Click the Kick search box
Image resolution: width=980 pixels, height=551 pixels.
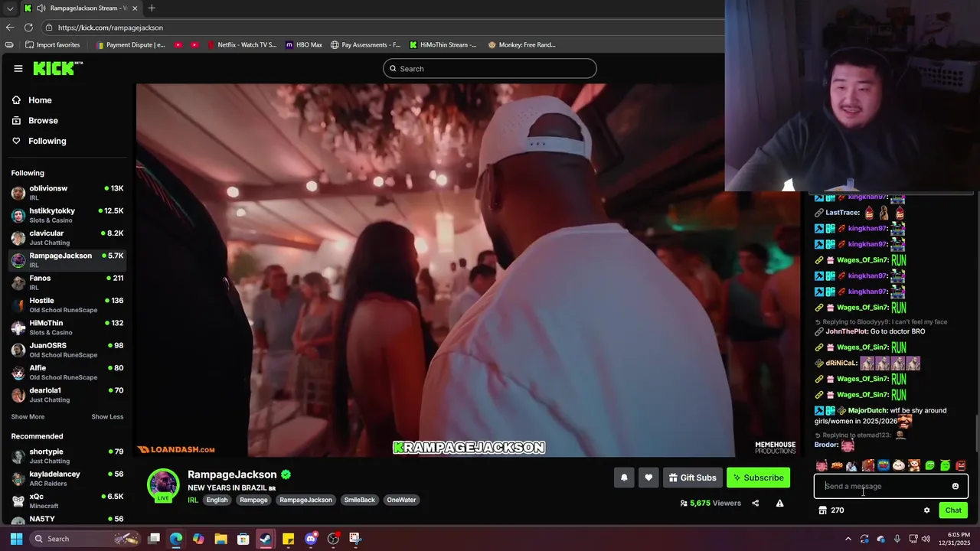tap(490, 68)
